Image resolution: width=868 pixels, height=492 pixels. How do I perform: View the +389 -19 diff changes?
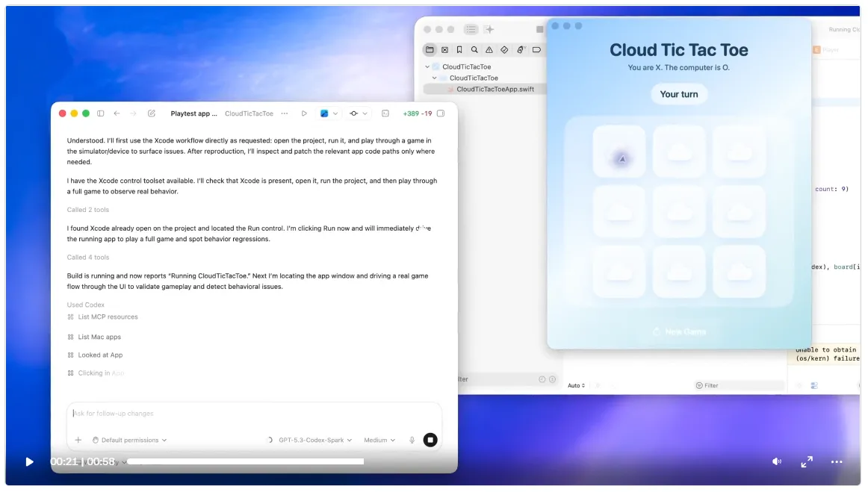coord(418,113)
